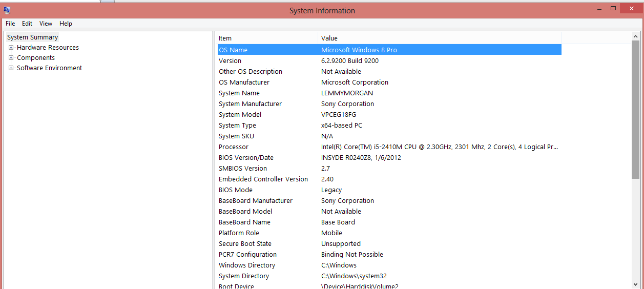
Task: Click the value Binding Not Possible
Action: pos(352,254)
